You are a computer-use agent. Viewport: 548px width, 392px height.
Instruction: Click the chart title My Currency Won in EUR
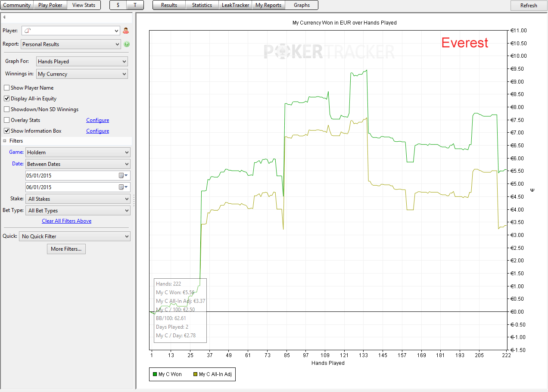(x=345, y=23)
